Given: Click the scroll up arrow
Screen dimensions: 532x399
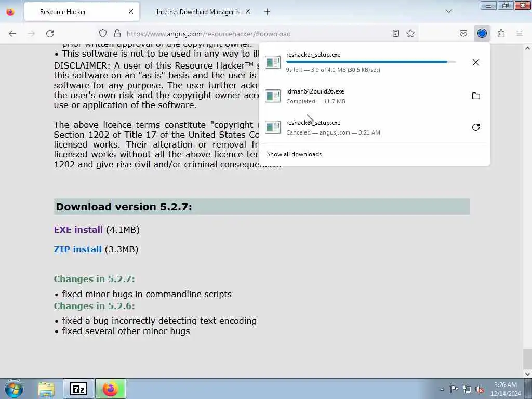Looking at the screenshot, I should coord(527,48).
